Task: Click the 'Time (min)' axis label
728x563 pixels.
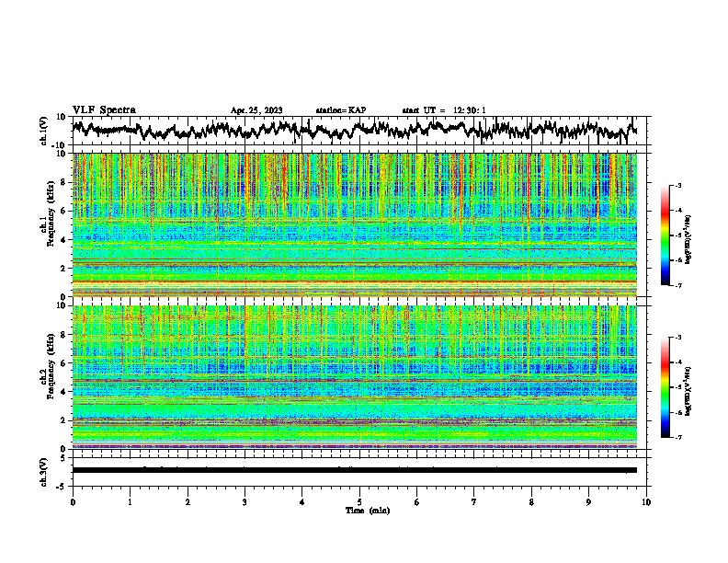Action: [x=368, y=511]
